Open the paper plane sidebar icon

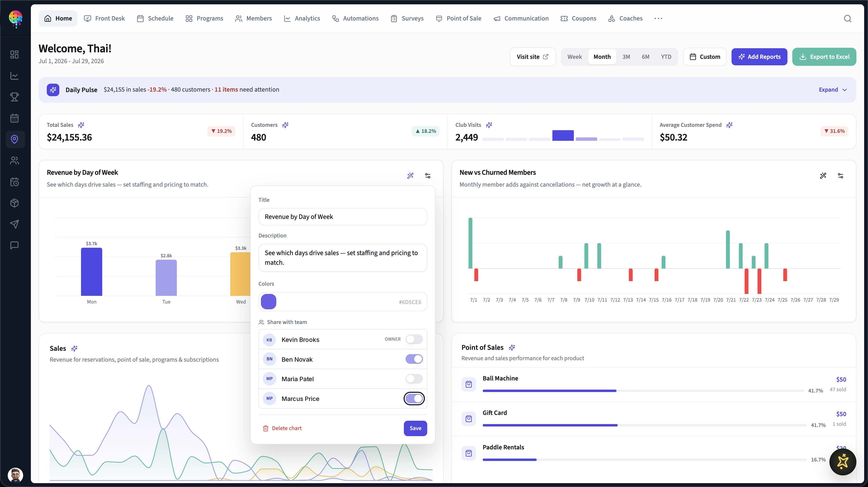[14, 224]
